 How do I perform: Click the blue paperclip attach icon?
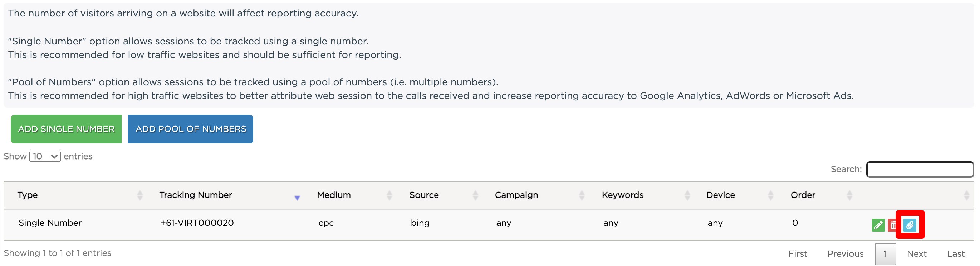point(910,225)
